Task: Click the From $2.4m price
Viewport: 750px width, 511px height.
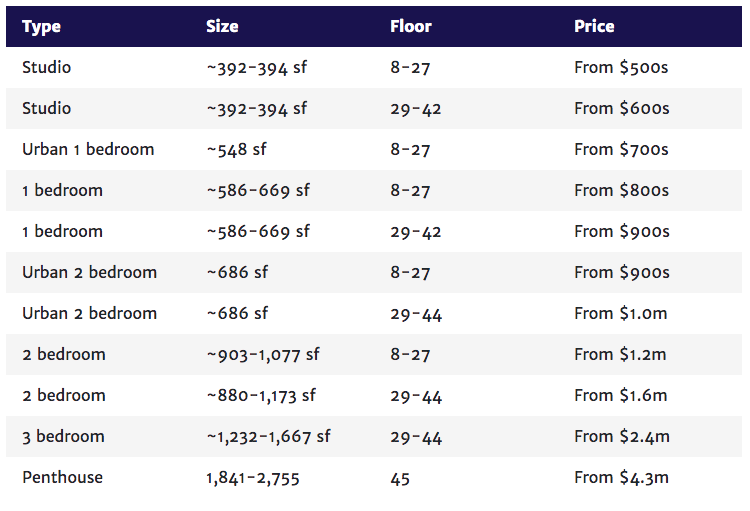Action: pyautogui.click(x=622, y=436)
